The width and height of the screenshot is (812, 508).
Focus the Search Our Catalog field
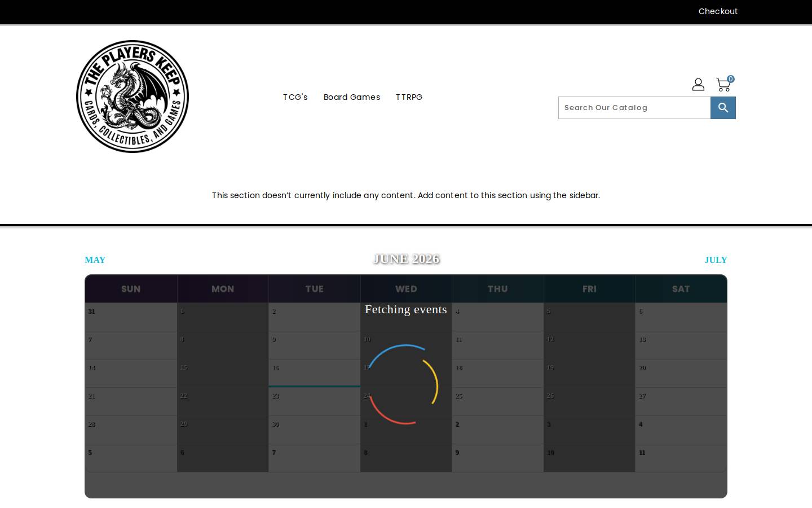(x=634, y=108)
